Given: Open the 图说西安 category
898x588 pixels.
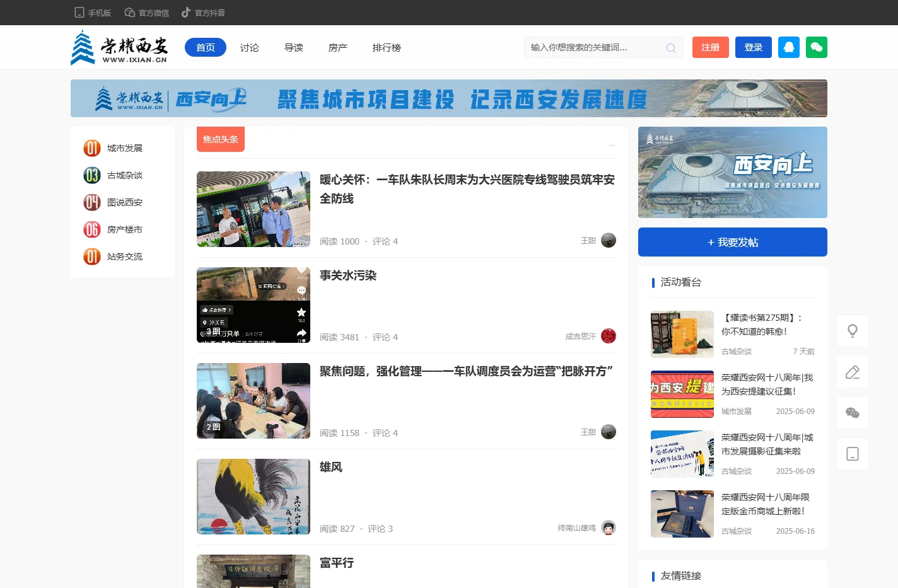Looking at the screenshot, I should pos(124,202).
